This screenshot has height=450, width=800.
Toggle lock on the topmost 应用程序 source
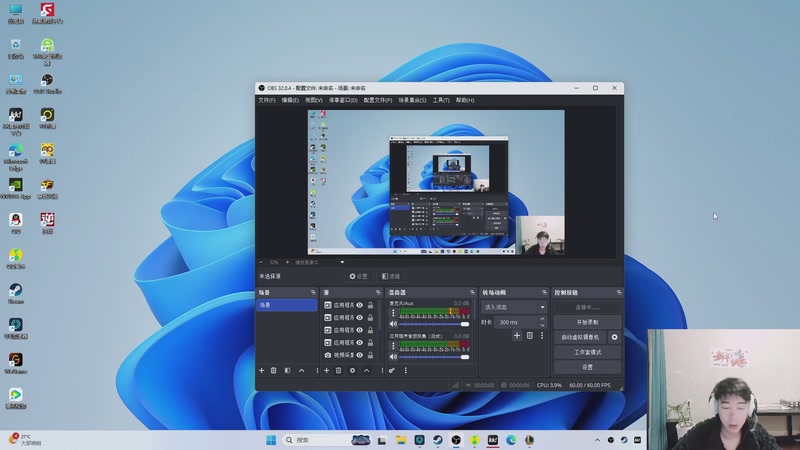pyautogui.click(x=370, y=305)
